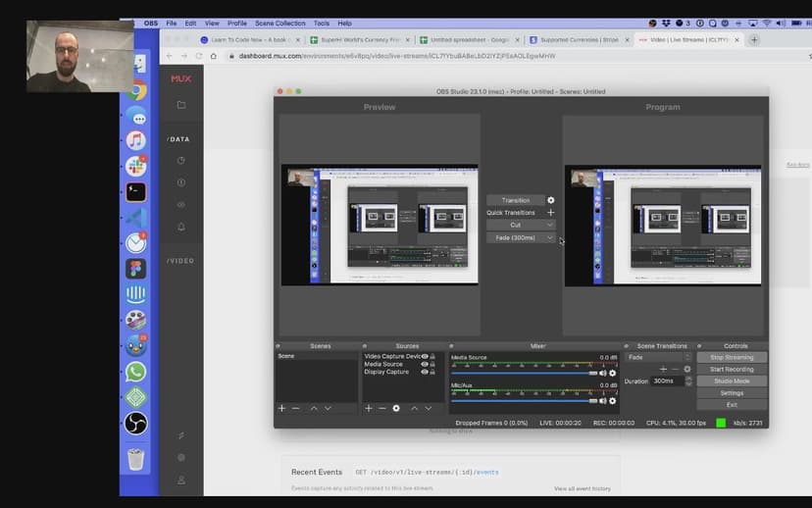Screen dimensions: 812x508
Task: Toggle Display Capture eye icon
Action: pyautogui.click(x=425, y=372)
